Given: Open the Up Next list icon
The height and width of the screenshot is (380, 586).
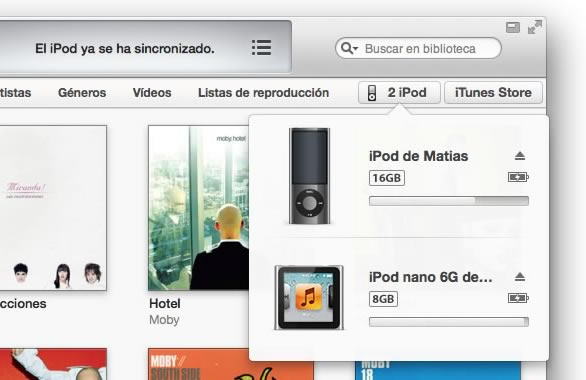Looking at the screenshot, I should (x=261, y=48).
